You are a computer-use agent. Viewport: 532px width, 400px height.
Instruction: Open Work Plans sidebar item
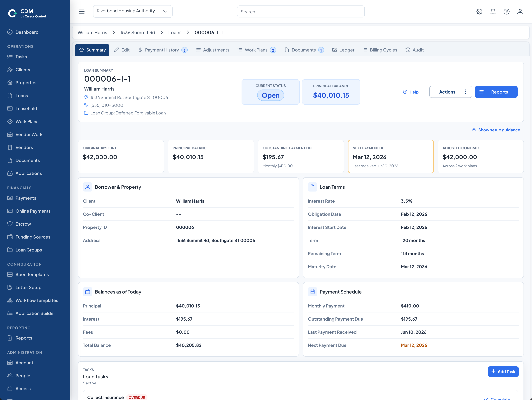[x=27, y=122]
